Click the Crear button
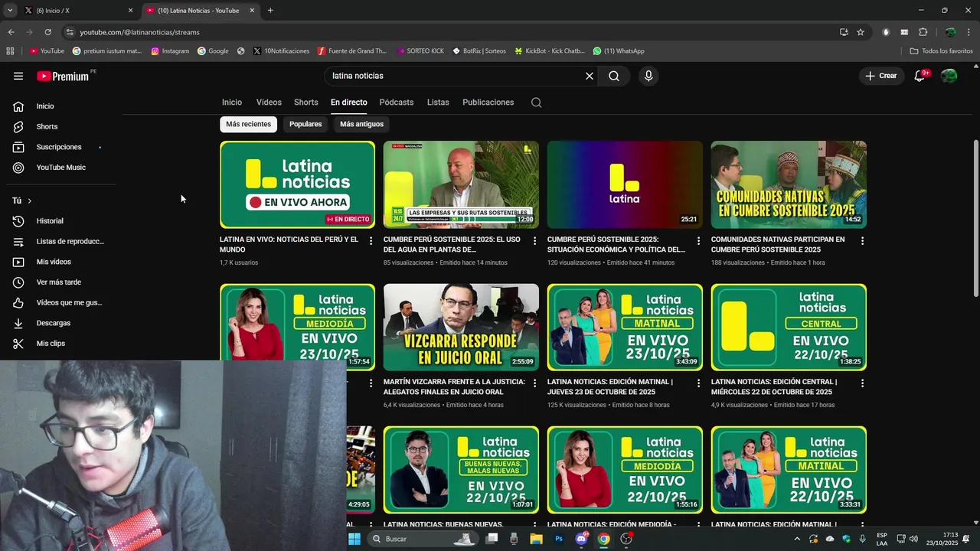The image size is (980, 551). point(881,76)
